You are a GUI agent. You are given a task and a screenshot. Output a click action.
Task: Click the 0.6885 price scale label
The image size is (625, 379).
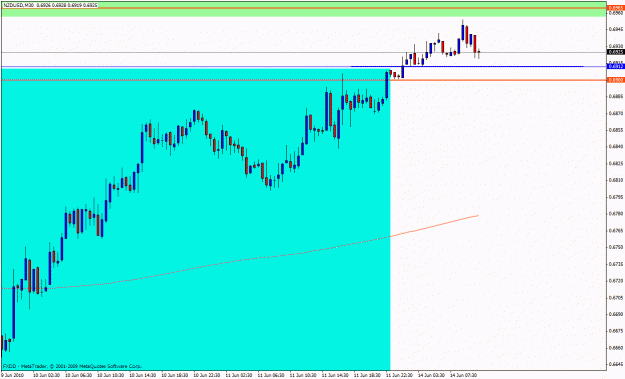pyautogui.click(x=616, y=96)
